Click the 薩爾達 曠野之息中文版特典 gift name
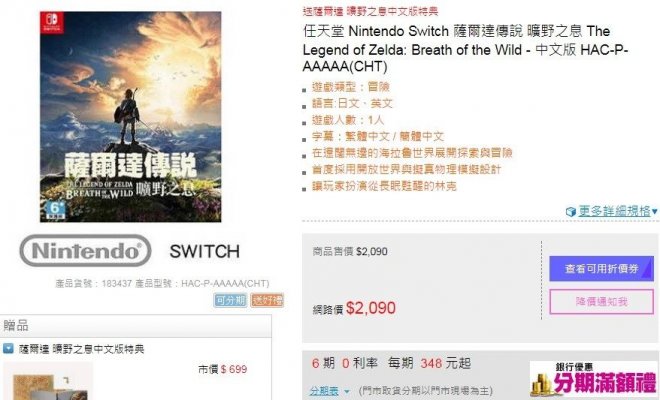This screenshot has height=400, width=660. 82,349
